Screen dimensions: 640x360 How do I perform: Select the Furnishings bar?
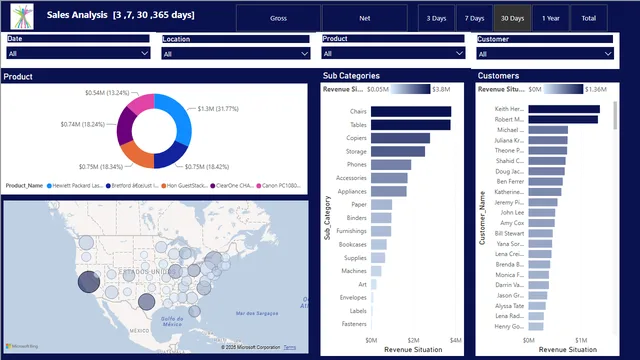click(x=381, y=231)
